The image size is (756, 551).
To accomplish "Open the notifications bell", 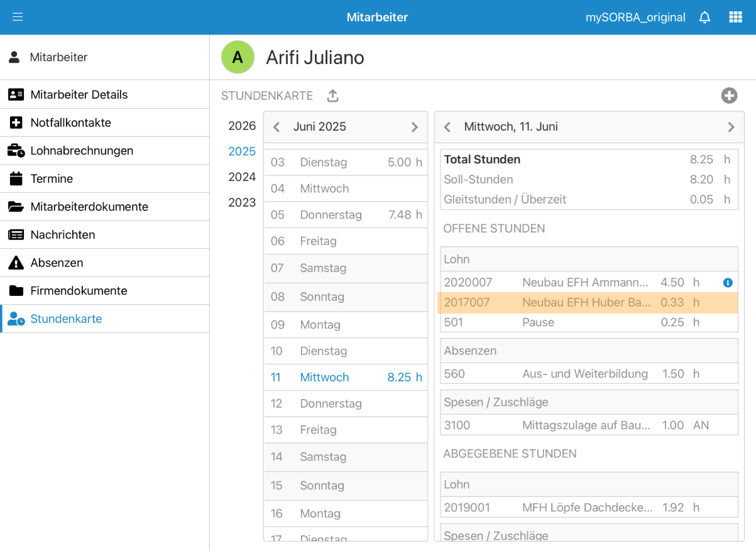I will tap(704, 17).
